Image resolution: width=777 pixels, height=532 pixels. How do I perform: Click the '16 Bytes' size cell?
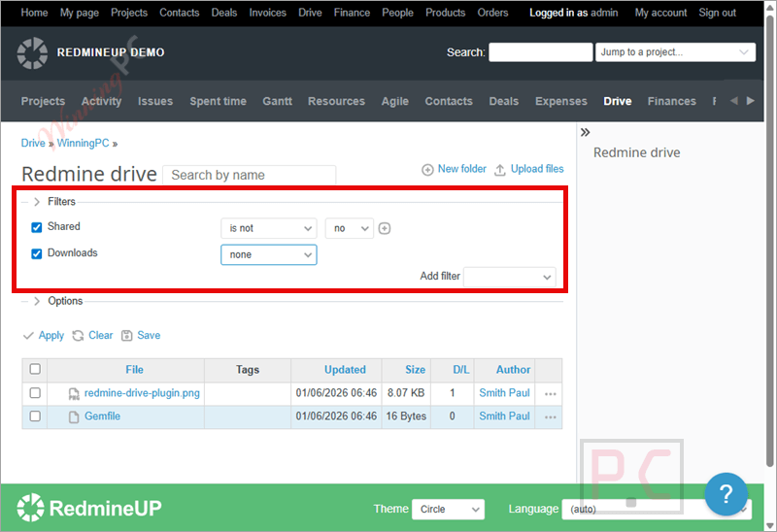coord(406,416)
